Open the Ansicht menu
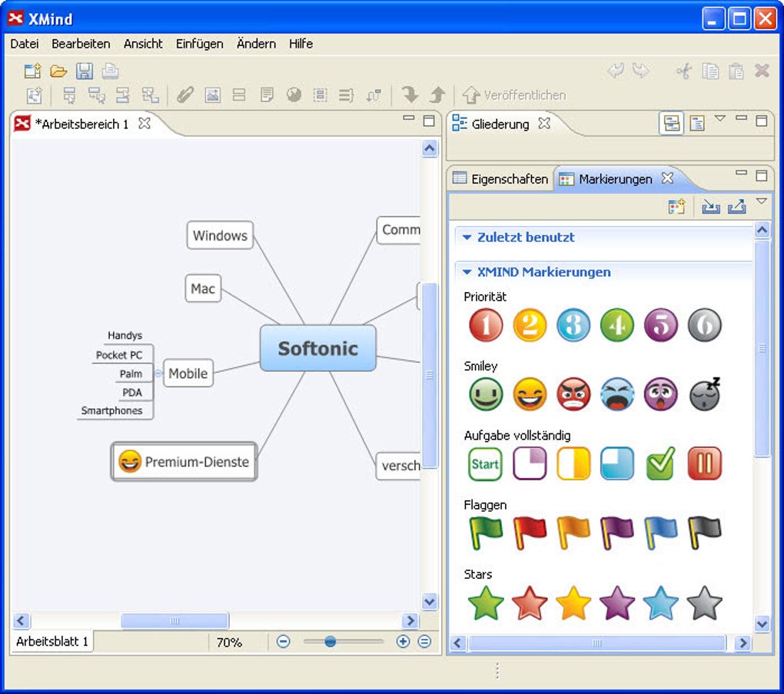784x694 pixels. (x=143, y=44)
